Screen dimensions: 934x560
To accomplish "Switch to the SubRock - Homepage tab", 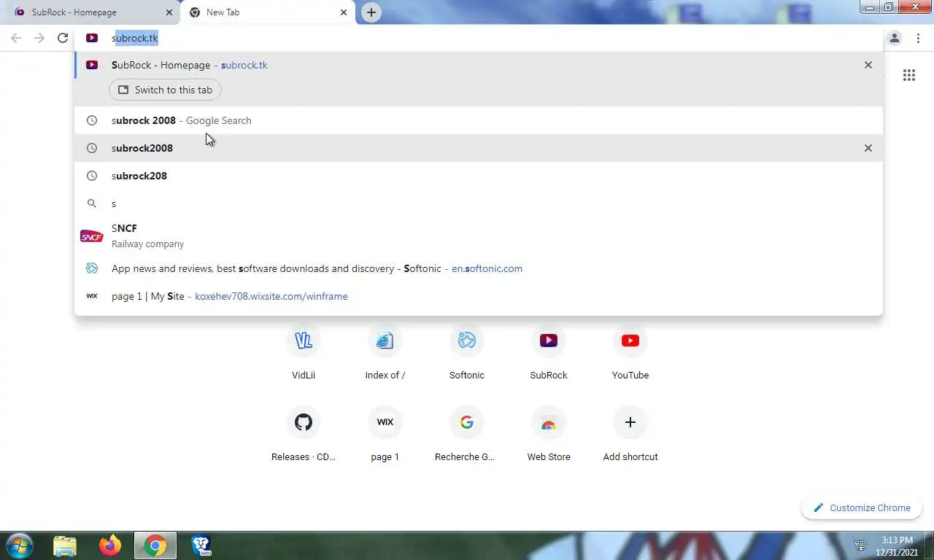I will pyautogui.click(x=91, y=12).
